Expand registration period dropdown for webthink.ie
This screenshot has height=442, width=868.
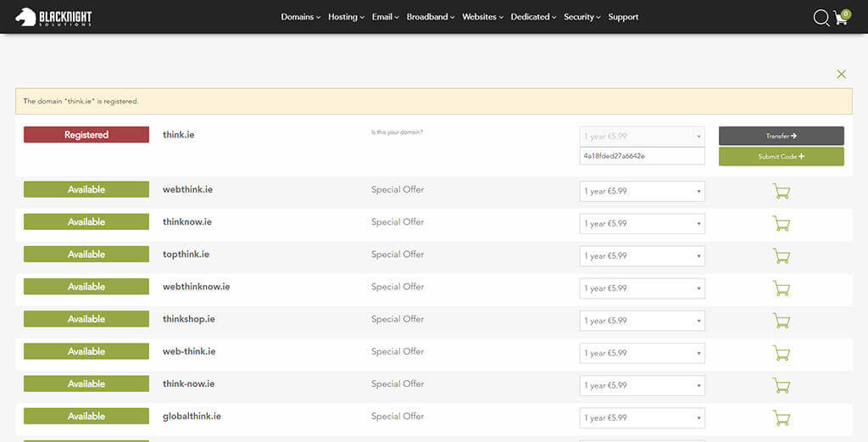[x=642, y=191]
